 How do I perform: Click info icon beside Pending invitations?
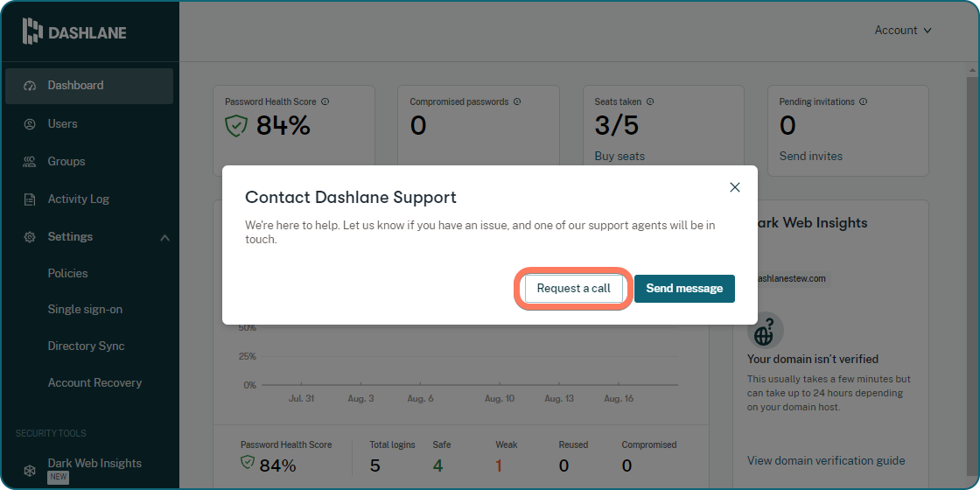click(x=864, y=102)
